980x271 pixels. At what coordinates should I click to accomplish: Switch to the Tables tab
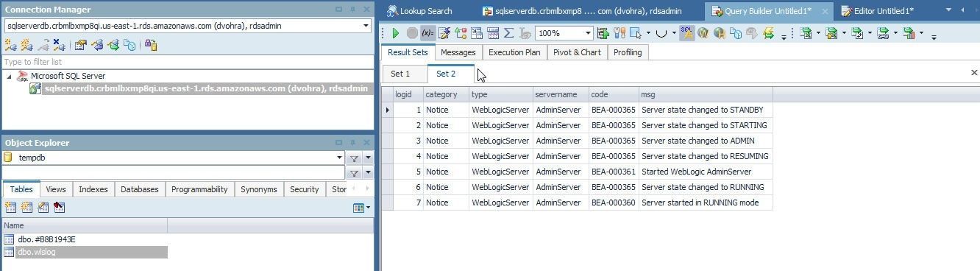pos(21,189)
